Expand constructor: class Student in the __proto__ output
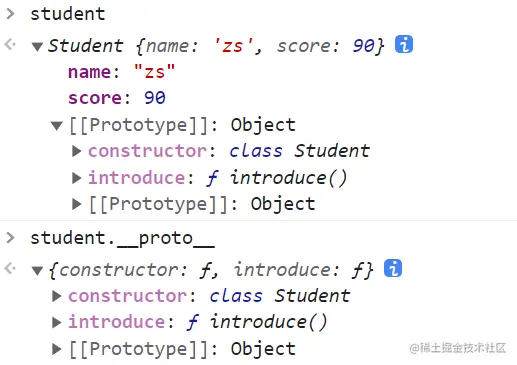517x365 pixels. 57,296
